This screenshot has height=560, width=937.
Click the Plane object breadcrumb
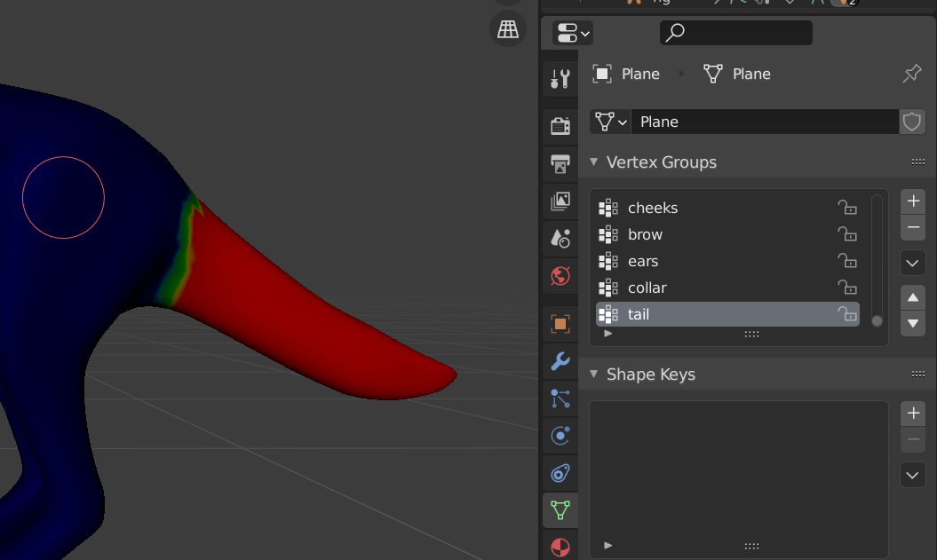click(x=626, y=74)
